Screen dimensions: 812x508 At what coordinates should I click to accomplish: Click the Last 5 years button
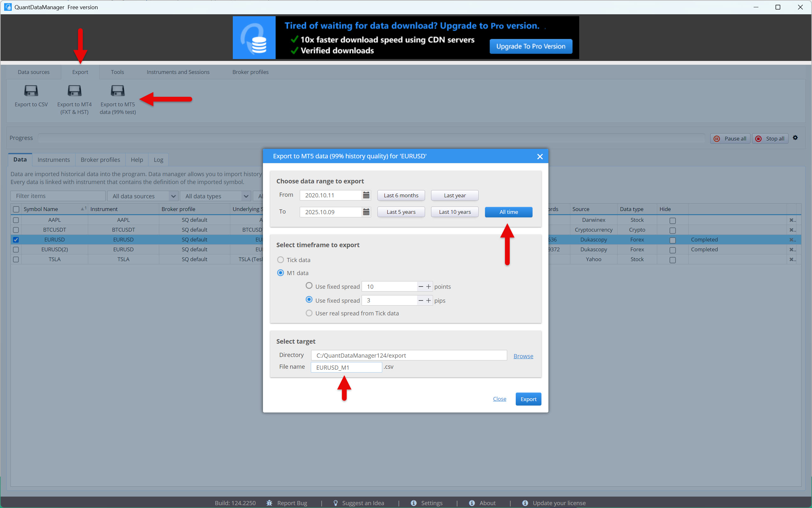point(401,212)
